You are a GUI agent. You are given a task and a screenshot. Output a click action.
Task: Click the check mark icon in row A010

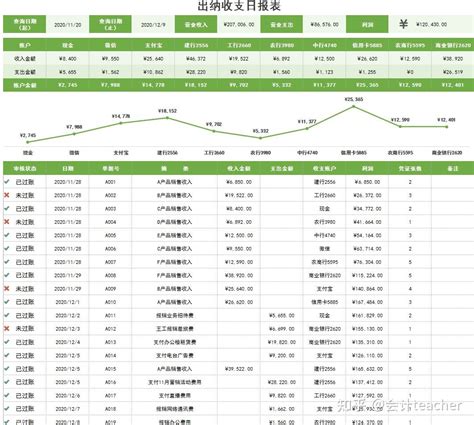(7, 302)
